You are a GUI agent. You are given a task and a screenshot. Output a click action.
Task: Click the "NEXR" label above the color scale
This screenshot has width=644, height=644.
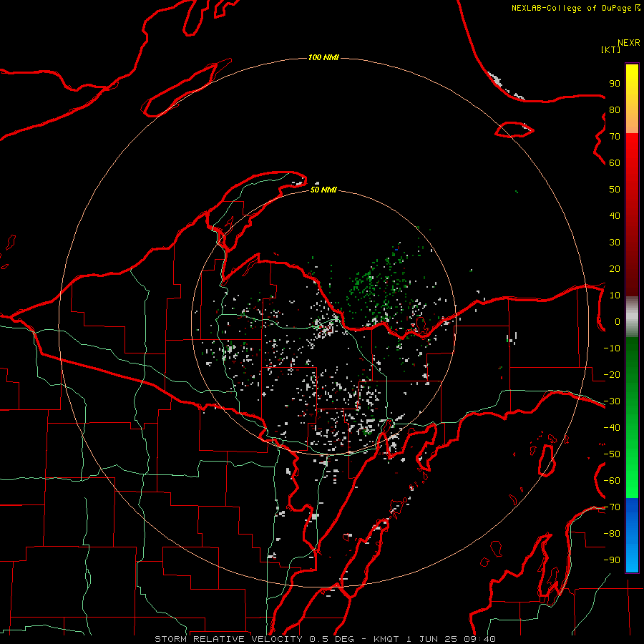tap(629, 43)
